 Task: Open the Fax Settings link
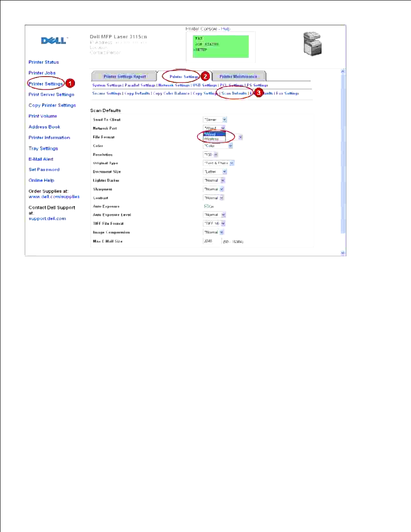pos(287,93)
